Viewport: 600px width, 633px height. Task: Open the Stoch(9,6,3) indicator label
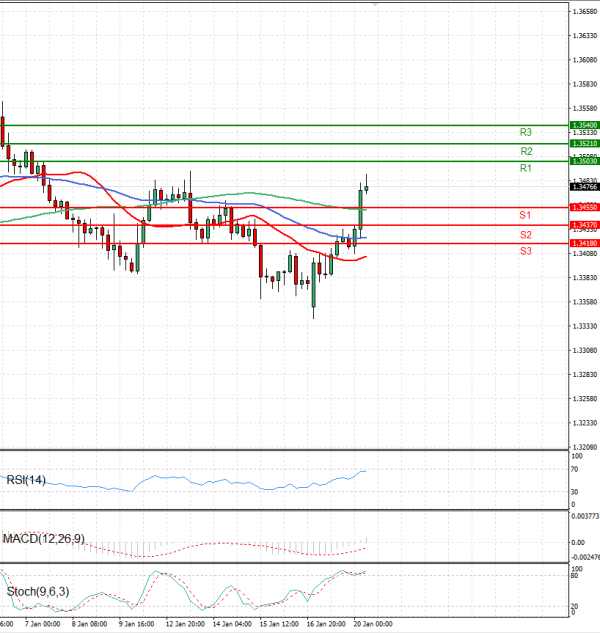[x=36, y=592]
